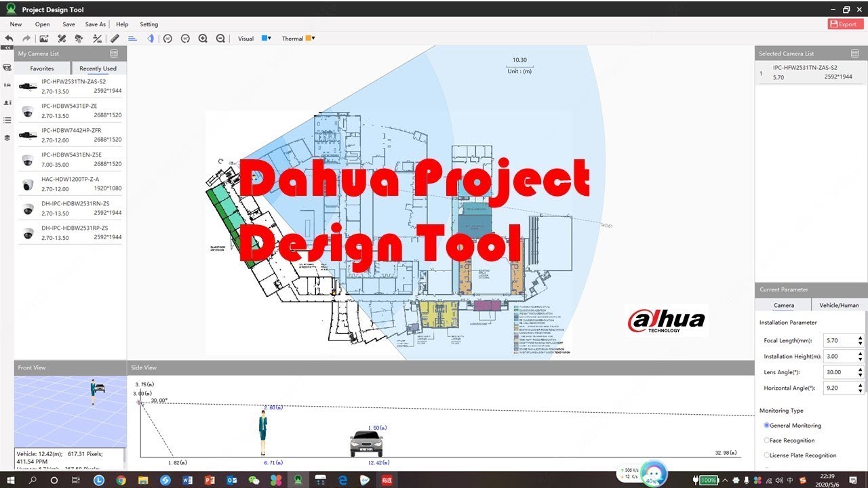Select Face Recognition radio button
The image size is (868, 488).
pos(767,441)
